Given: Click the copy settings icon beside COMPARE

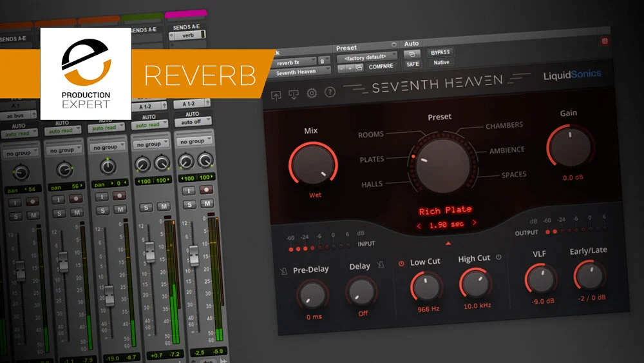Looking at the screenshot, I should click(x=359, y=68).
